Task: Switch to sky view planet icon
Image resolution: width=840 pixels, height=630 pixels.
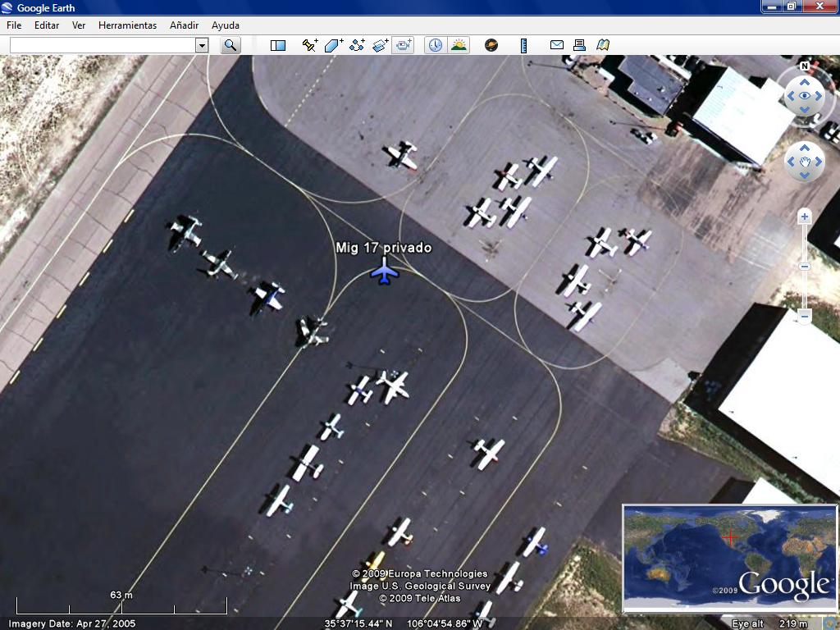Action: (x=491, y=45)
